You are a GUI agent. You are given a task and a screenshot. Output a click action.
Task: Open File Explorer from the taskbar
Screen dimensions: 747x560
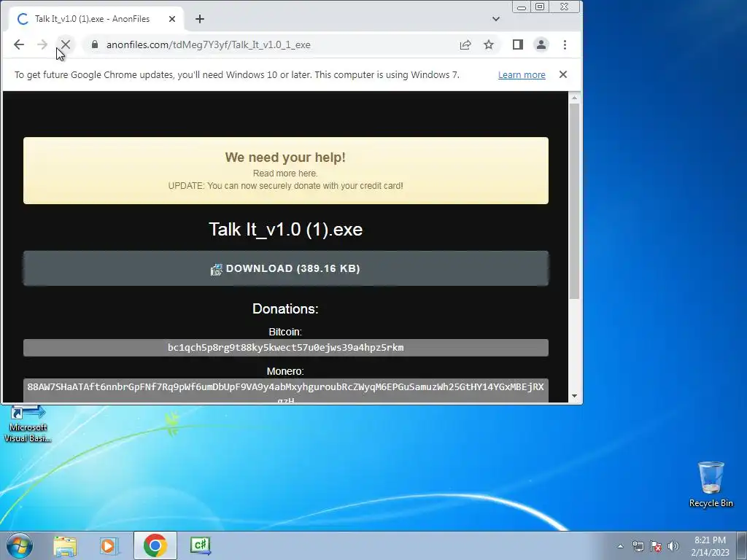[65, 545]
